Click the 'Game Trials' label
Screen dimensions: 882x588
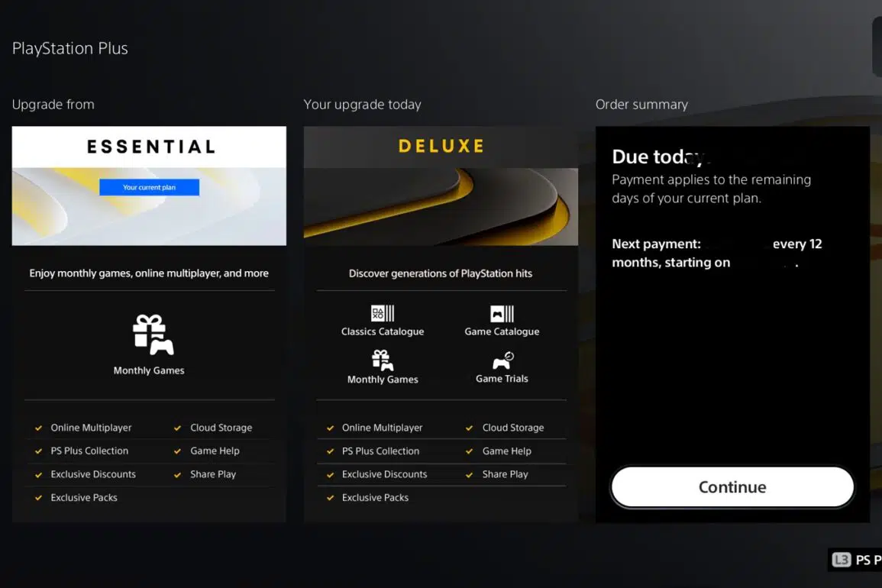pos(502,379)
